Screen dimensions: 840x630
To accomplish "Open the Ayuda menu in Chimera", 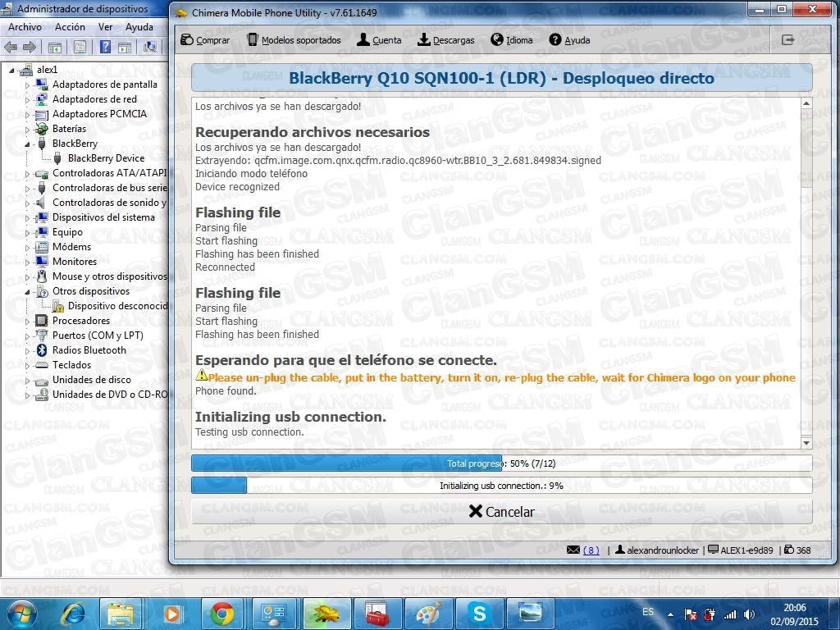I will point(569,40).
